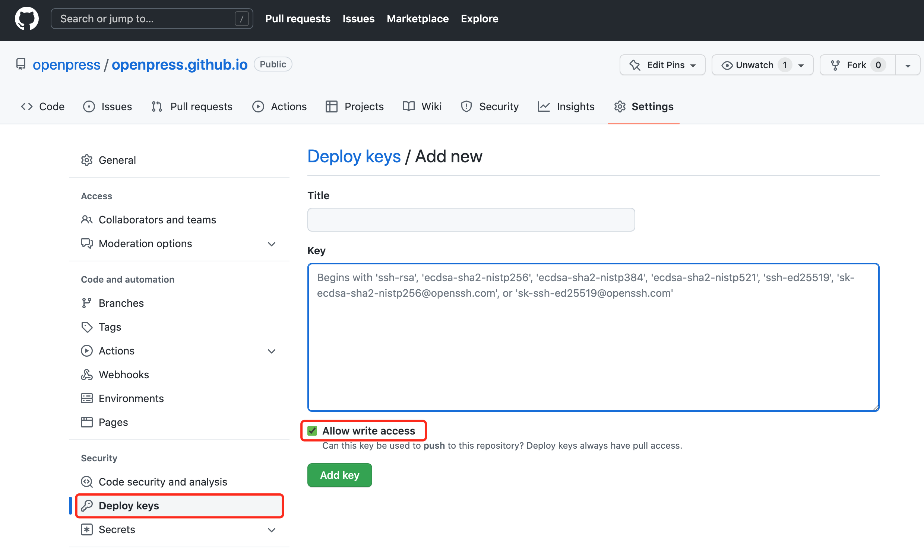Click the code brackets icon in Code tab

click(x=26, y=107)
